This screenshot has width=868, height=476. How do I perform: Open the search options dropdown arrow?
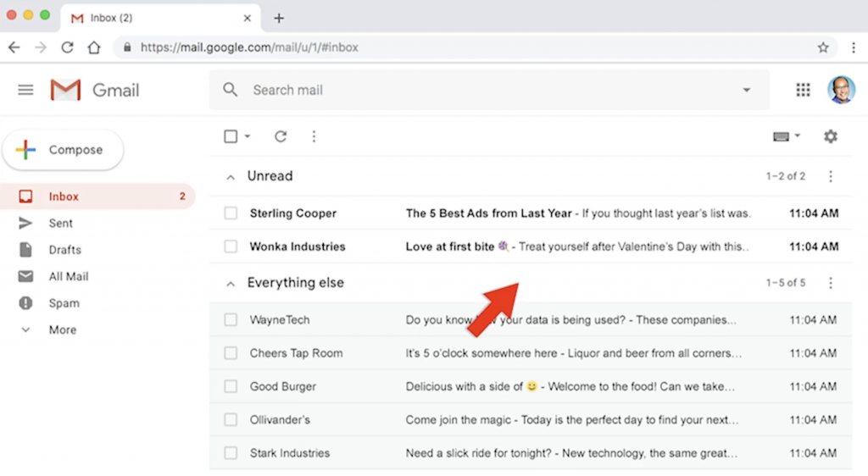pyautogui.click(x=746, y=90)
